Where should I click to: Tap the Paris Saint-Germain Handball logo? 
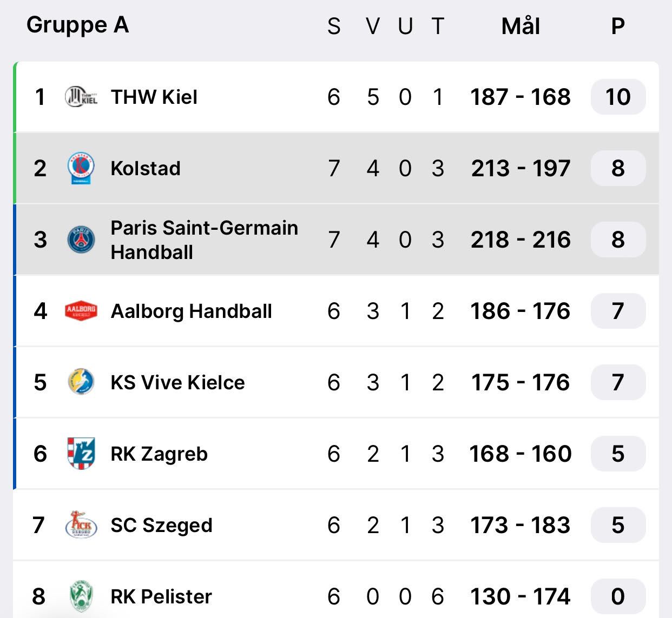81,240
